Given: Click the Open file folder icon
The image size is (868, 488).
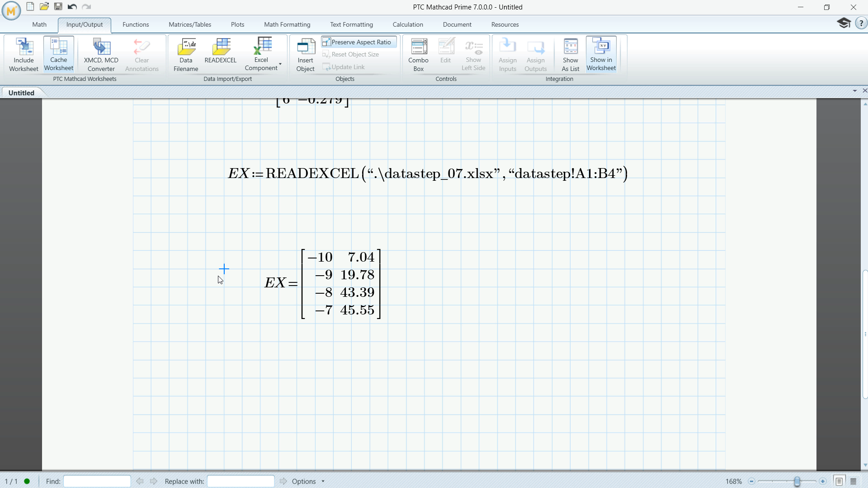Looking at the screenshot, I should point(44,6).
